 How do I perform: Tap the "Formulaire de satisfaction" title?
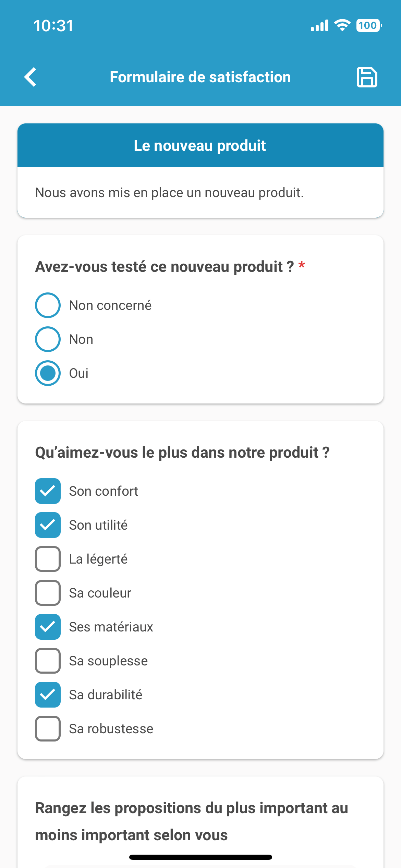coord(200,77)
